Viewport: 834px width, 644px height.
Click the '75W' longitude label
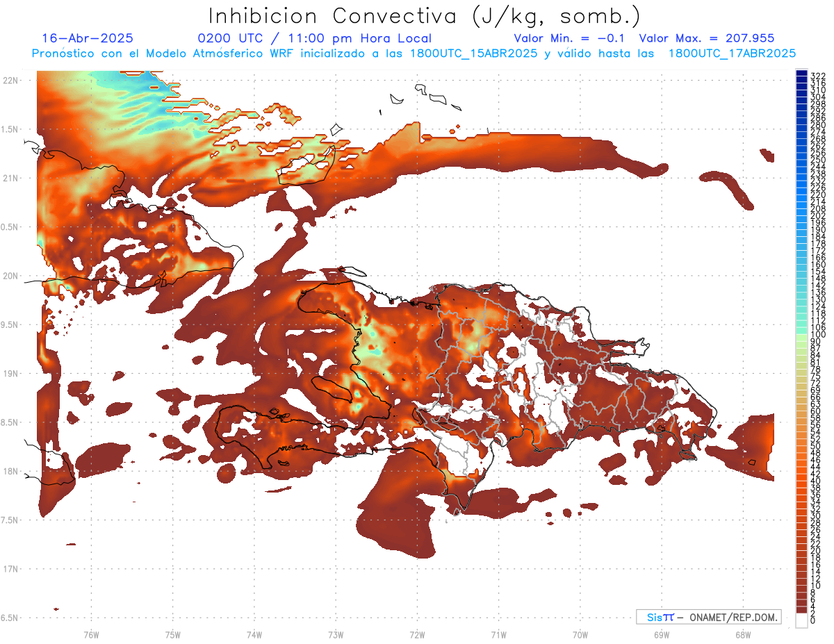(173, 634)
